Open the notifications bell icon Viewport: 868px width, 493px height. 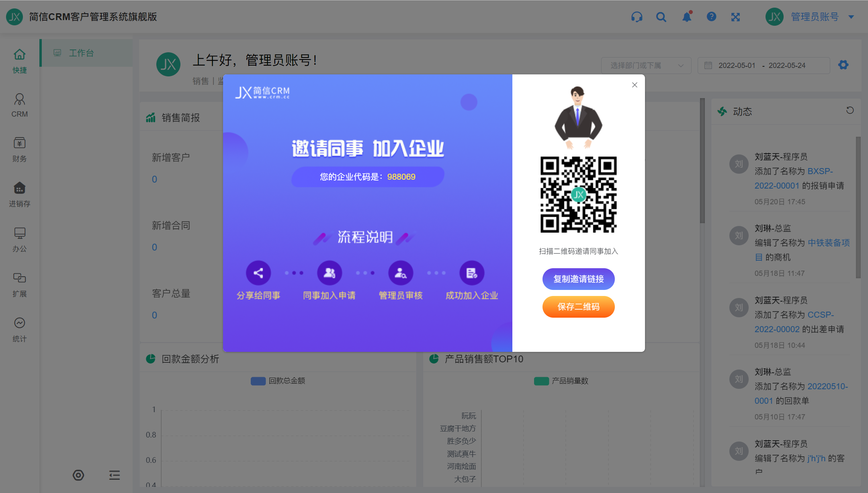tap(687, 17)
